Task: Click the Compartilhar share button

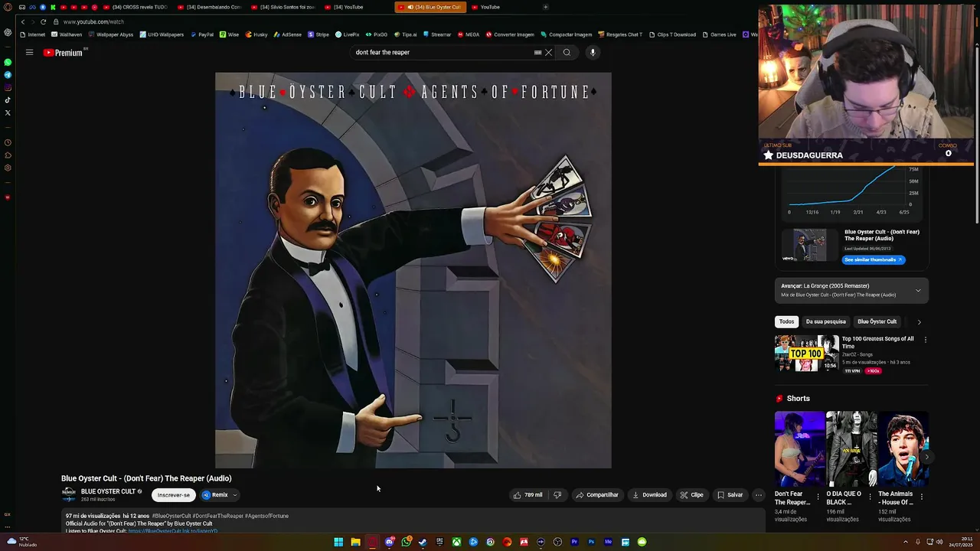Action: pyautogui.click(x=597, y=495)
